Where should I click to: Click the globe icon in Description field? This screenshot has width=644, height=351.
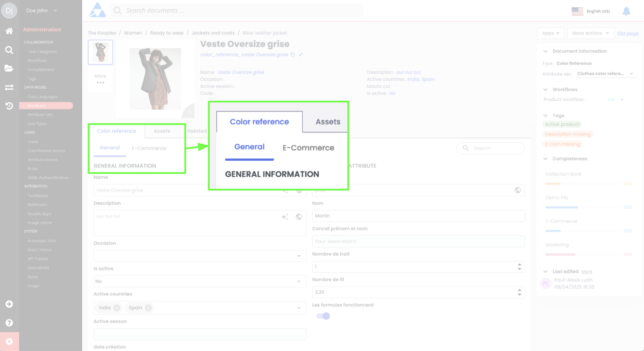click(299, 217)
